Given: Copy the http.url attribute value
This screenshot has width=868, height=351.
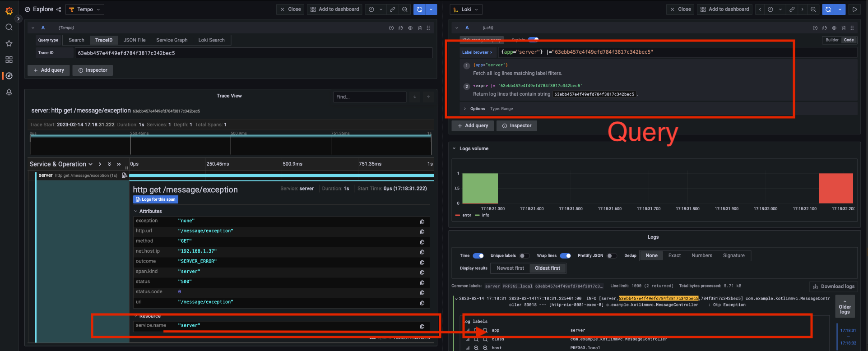Looking at the screenshot, I should (x=422, y=231).
